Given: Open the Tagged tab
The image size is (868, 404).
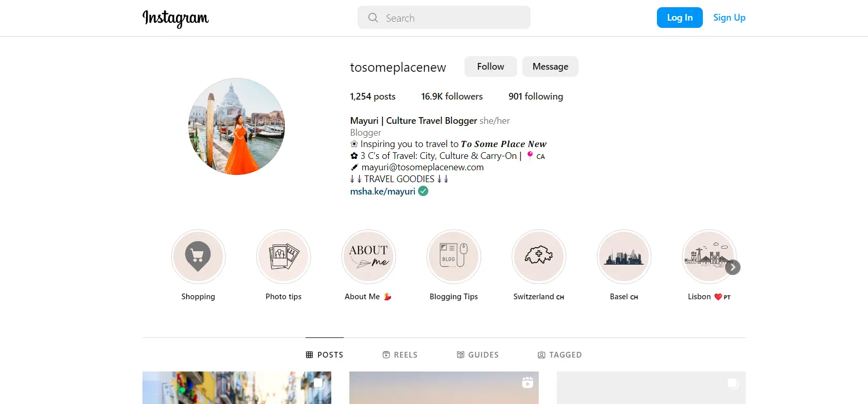Looking at the screenshot, I should (560, 355).
